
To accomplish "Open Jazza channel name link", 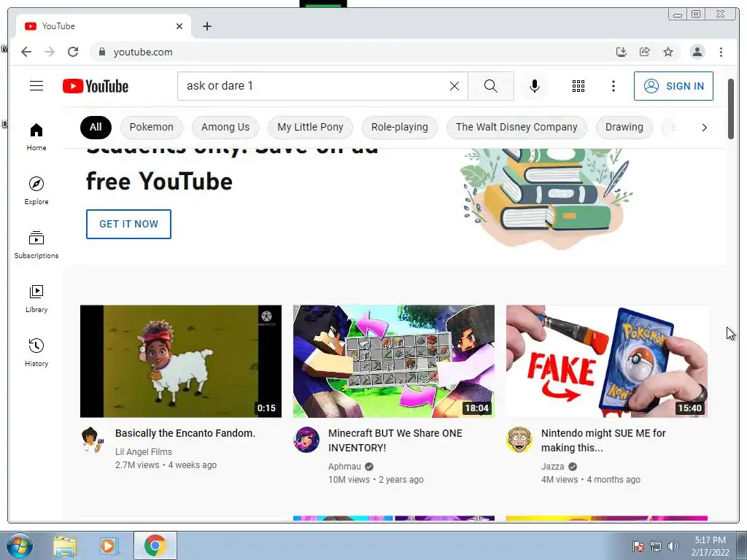I will point(553,467).
